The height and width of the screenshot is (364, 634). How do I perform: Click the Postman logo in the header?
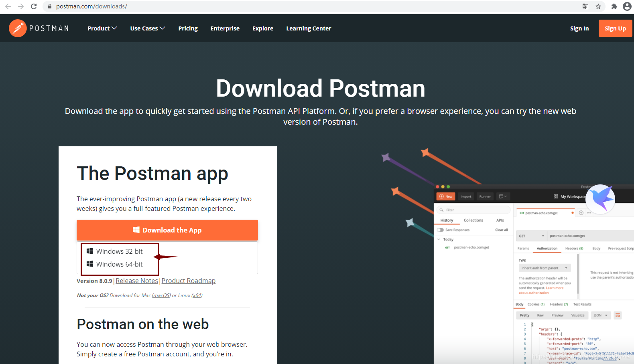39,28
